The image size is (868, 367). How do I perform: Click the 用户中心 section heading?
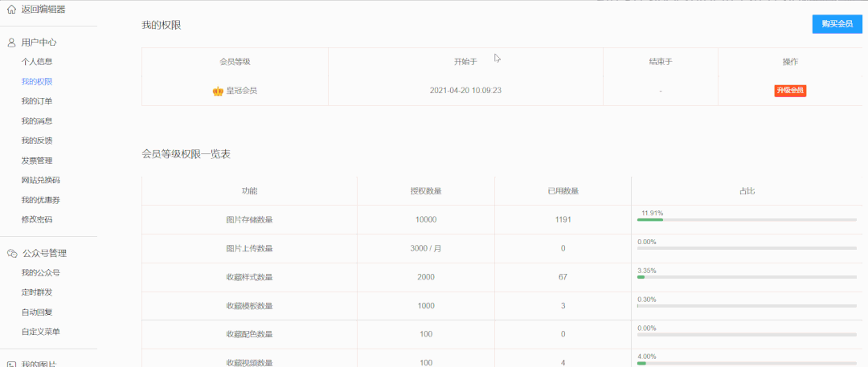(39, 42)
